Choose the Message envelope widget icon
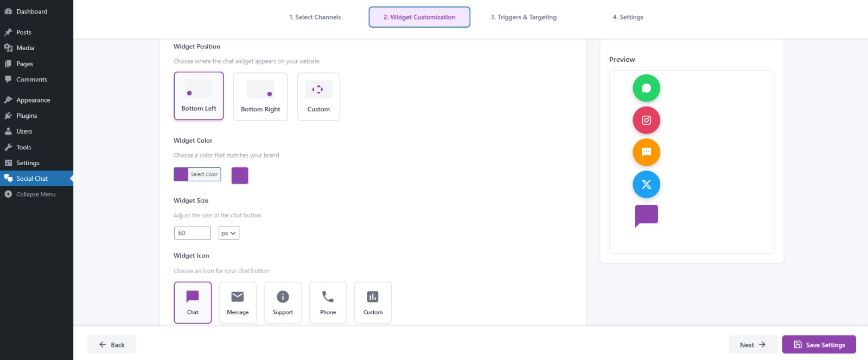 pyautogui.click(x=238, y=302)
